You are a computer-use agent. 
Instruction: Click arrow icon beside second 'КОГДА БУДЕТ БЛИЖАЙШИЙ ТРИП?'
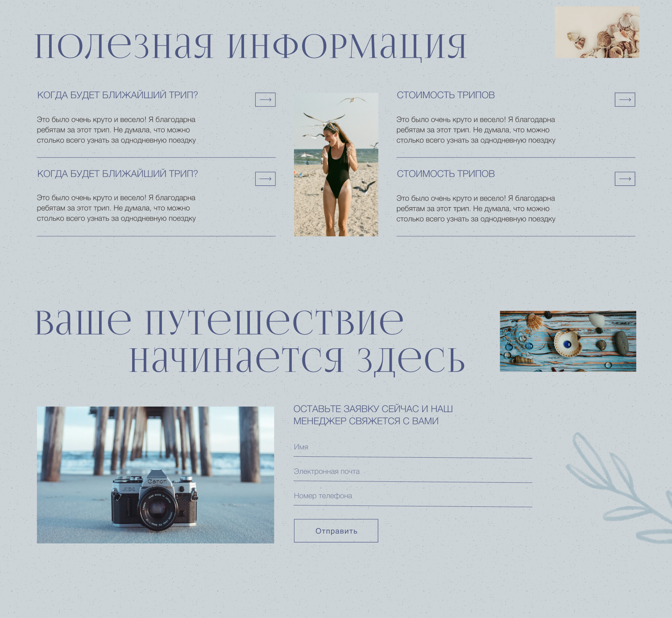(x=265, y=179)
